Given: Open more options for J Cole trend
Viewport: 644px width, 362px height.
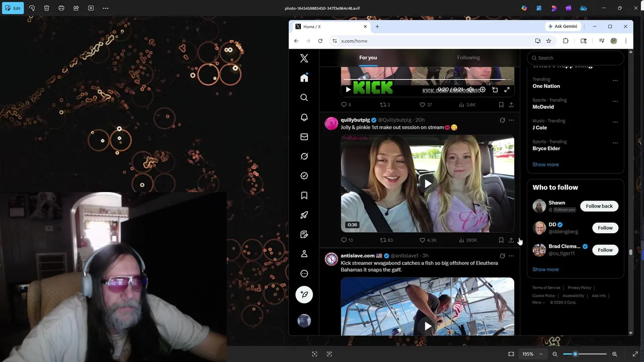Looking at the screenshot, I should 615,122.
